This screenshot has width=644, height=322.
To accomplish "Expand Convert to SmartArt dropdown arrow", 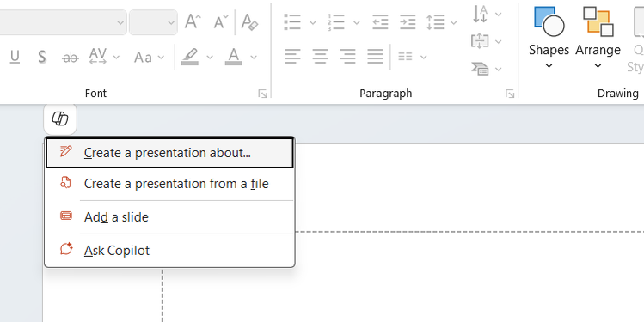I will coord(498,70).
